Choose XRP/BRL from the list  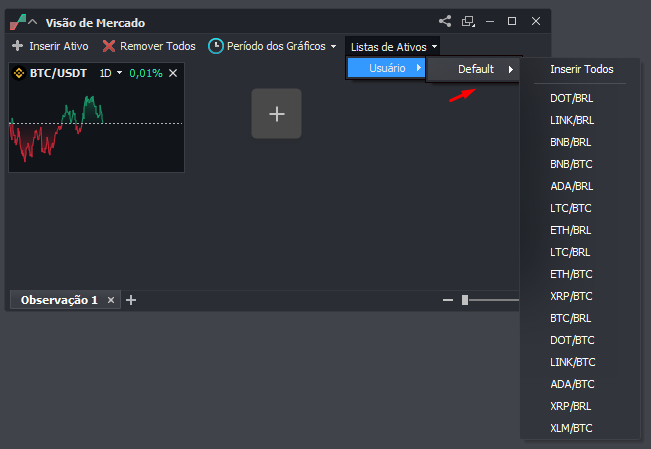pyautogui.click(x=570, y=407)
